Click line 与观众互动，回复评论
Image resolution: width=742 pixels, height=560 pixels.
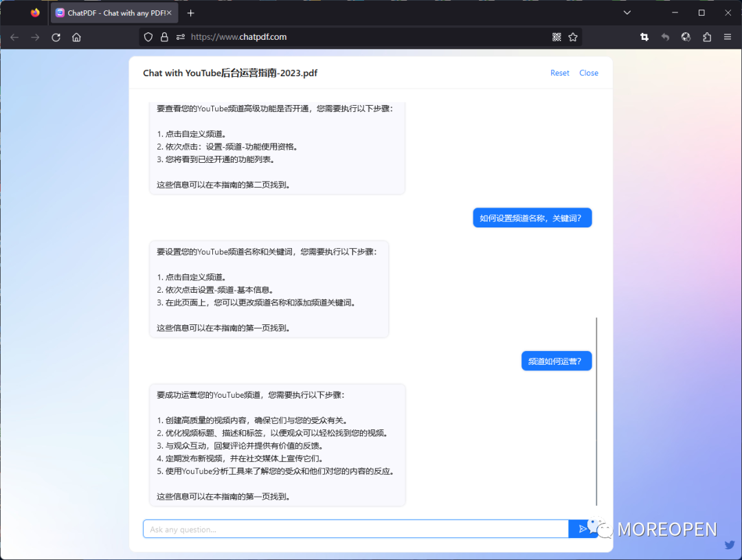(x=241, y=446)
